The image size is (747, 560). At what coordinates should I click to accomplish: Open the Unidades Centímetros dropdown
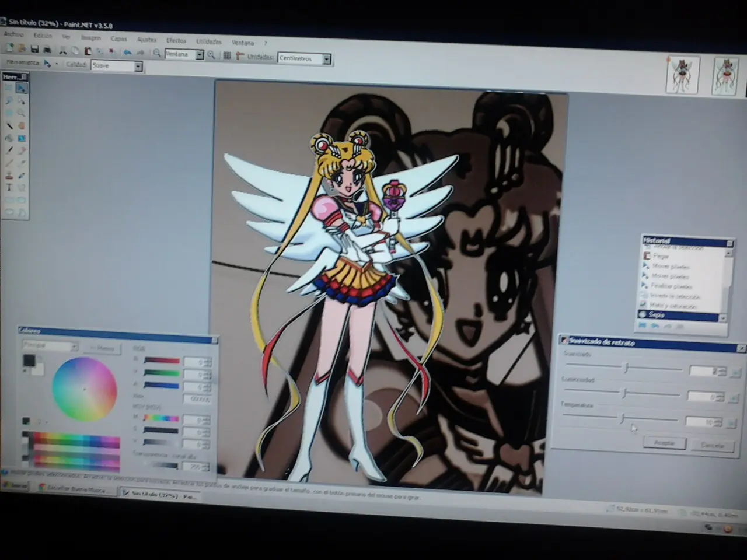pos(305,58)
